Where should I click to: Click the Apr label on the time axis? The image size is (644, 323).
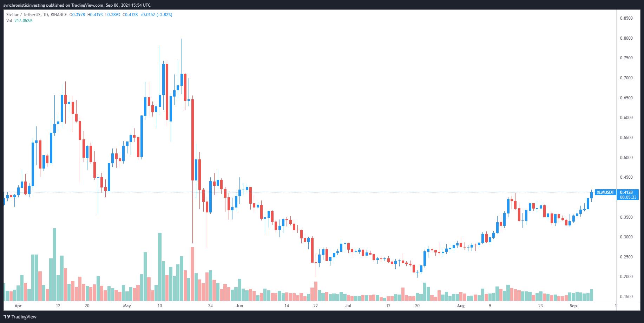(x=18, y=306)
